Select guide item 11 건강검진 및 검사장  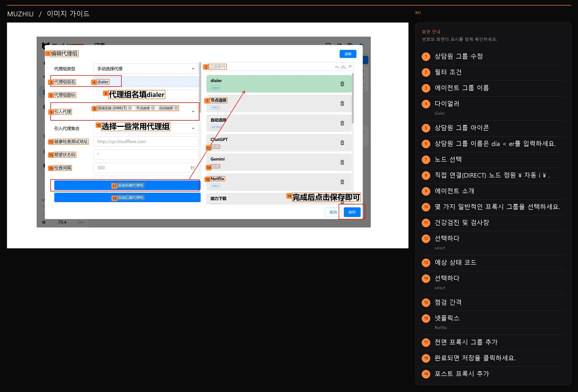[493, 223]
